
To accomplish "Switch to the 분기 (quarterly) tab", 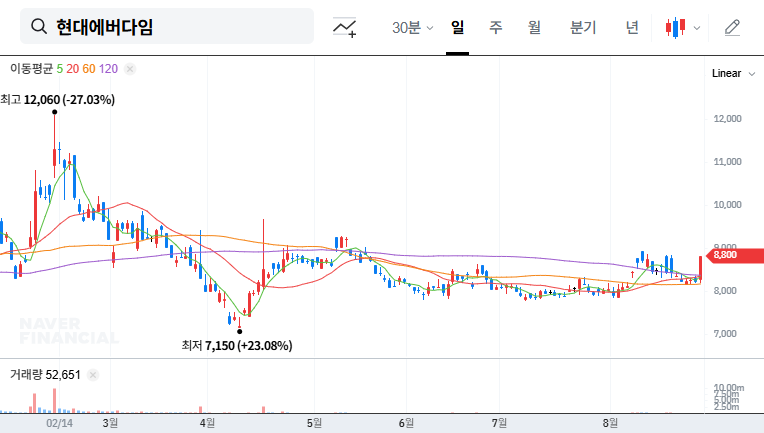I will 583,27.
